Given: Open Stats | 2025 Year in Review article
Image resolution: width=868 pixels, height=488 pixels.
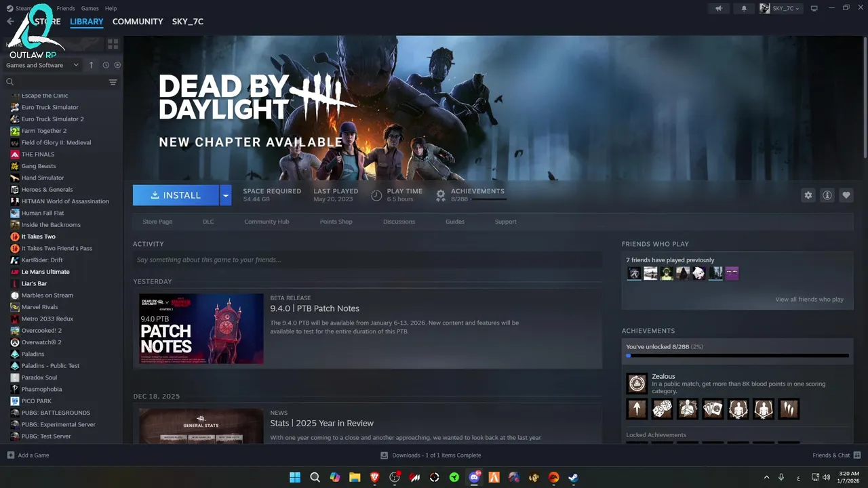Looking at the screenshot, I should [322, 423].
